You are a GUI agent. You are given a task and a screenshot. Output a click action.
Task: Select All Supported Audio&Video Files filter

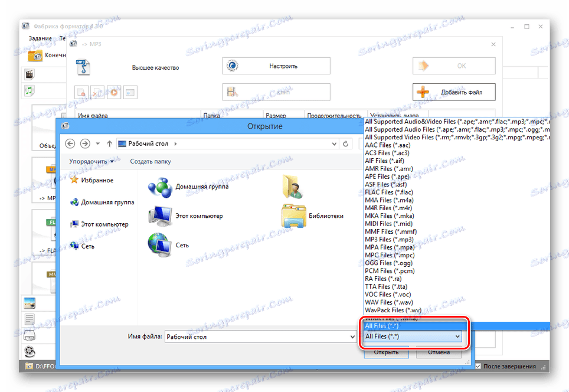click(x=457, y=122)
